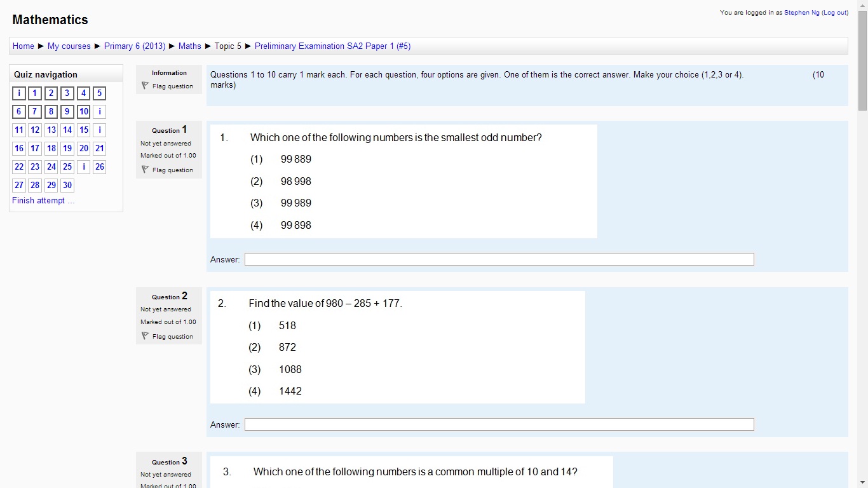Go to question 9 in quiz navigation

click(x=67, y=112)
